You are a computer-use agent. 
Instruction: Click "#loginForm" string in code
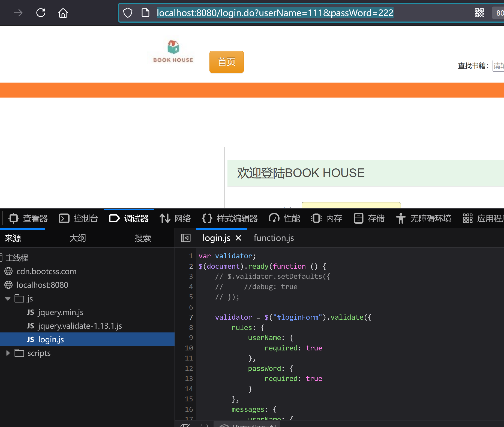click(298, 317)
